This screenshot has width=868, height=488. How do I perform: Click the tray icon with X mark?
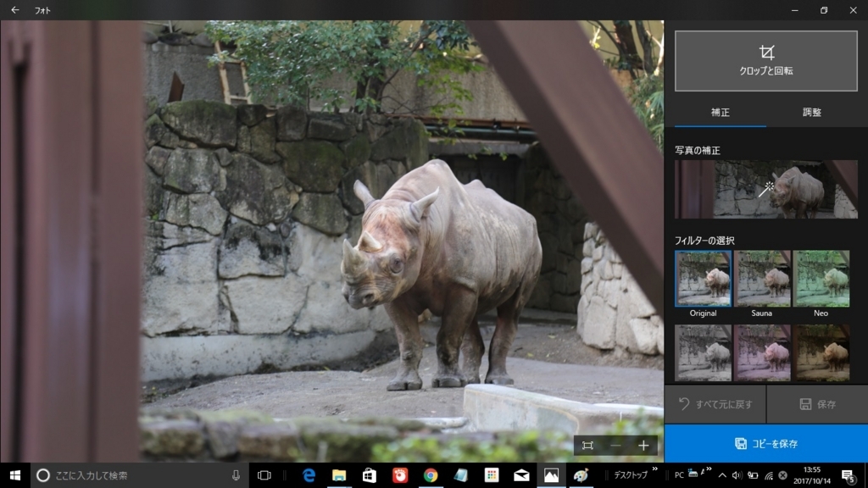click(782, 475)
